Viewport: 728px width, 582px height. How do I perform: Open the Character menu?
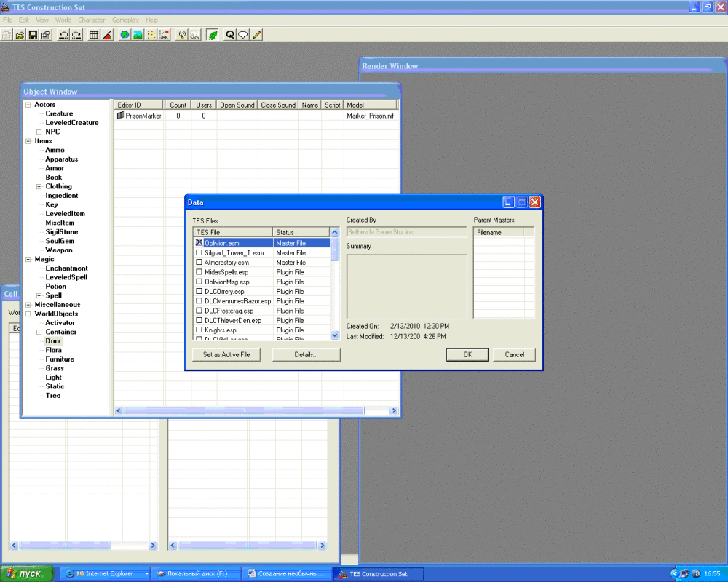[x=92, y=20]
